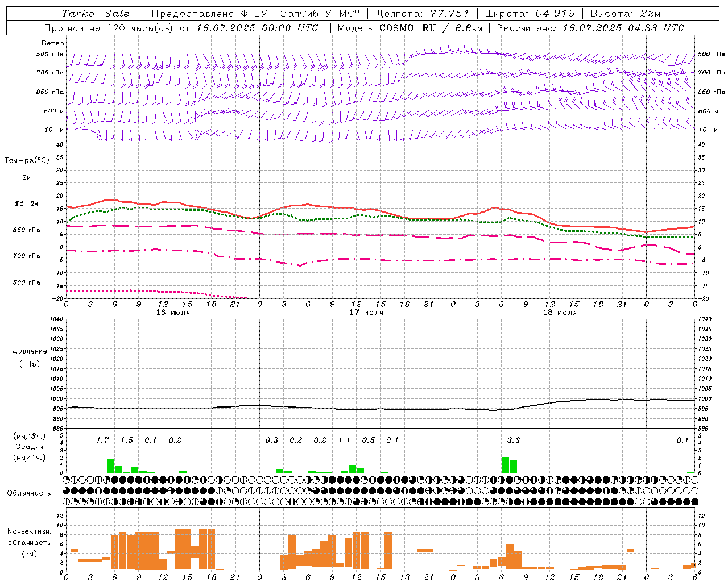Click the (мм/1ч.) precipitation unit label

click(29, 457)
